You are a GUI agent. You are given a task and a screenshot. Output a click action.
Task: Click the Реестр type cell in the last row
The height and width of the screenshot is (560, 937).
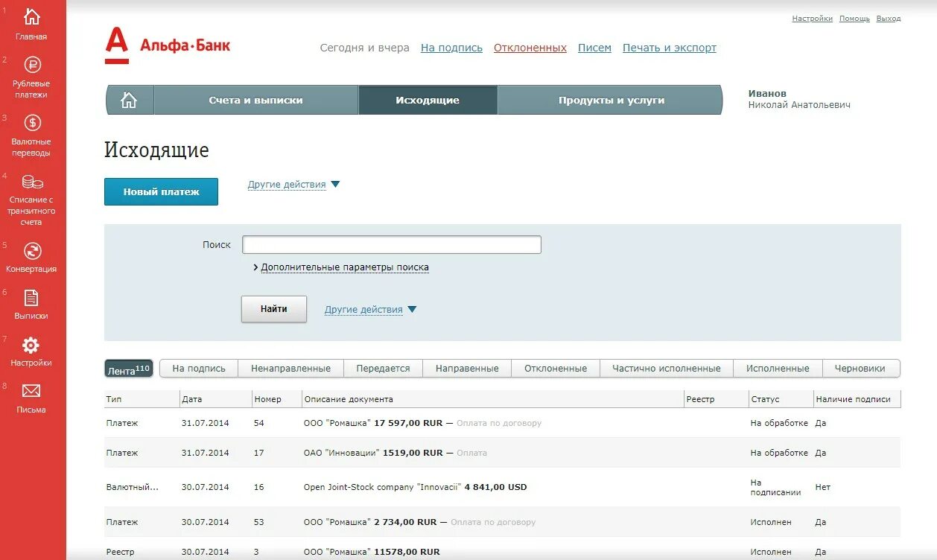pyautogui.click(x=121, y=552)
